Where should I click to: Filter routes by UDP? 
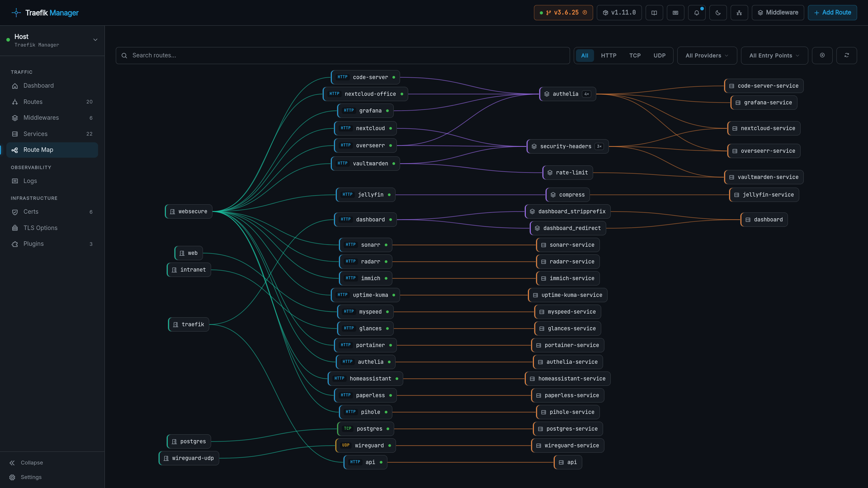pyautogui.click(x=660, y=56)
